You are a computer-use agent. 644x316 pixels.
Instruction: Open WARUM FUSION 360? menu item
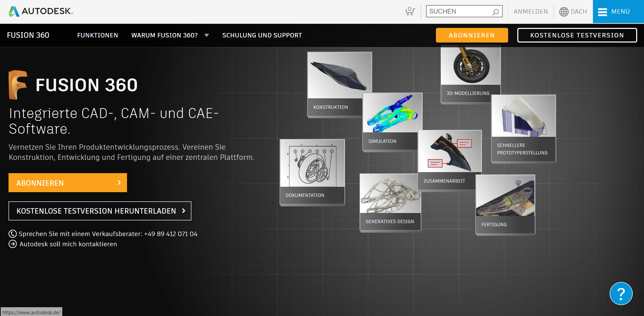[x=164, y=35]
